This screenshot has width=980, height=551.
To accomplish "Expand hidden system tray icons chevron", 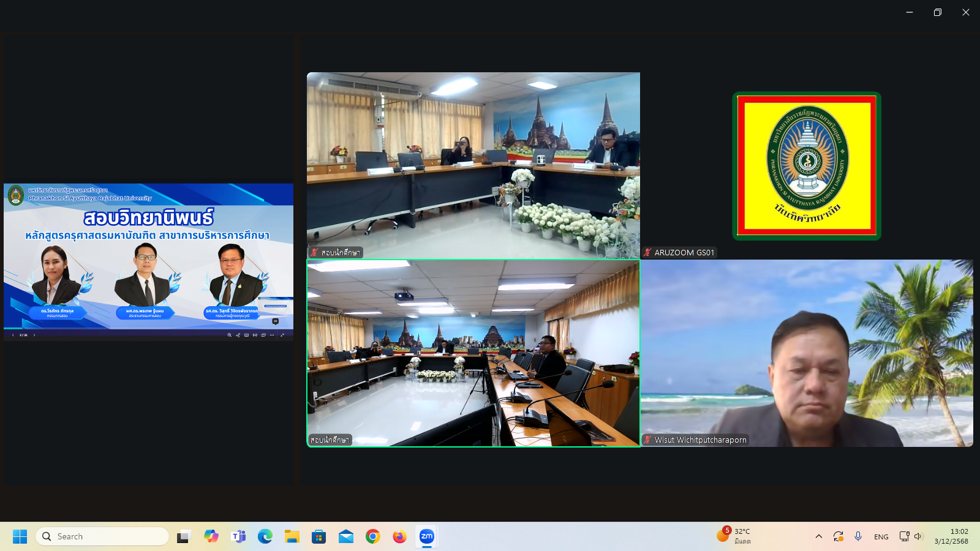I will (x=818, y=536).
